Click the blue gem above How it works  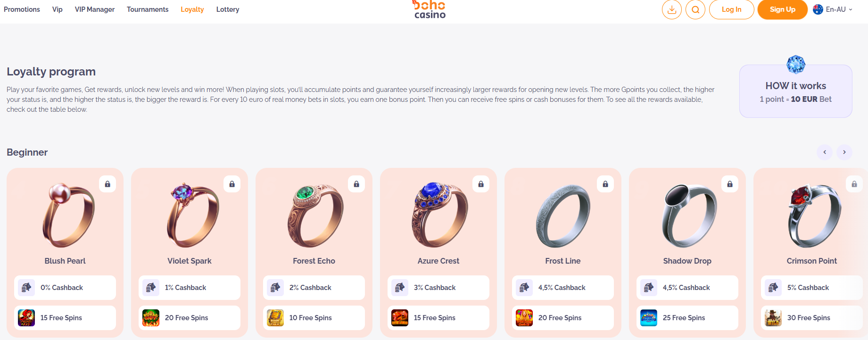point(796,65)
